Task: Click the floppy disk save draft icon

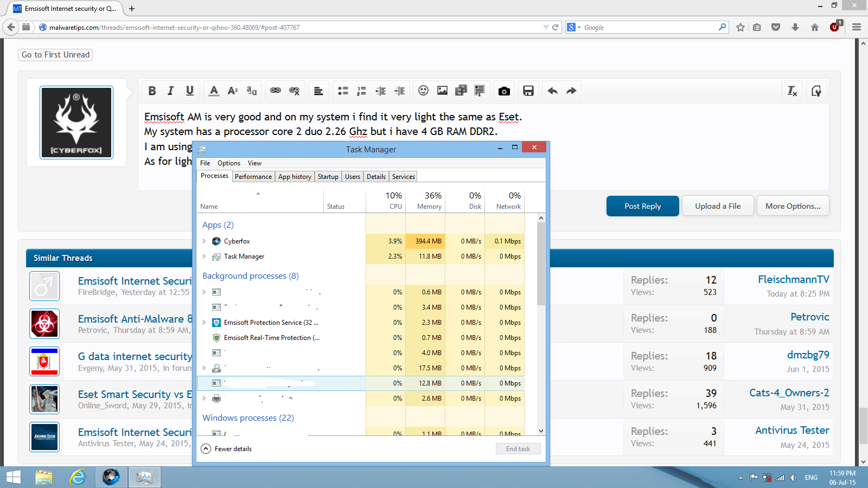Action: (528, 91)
